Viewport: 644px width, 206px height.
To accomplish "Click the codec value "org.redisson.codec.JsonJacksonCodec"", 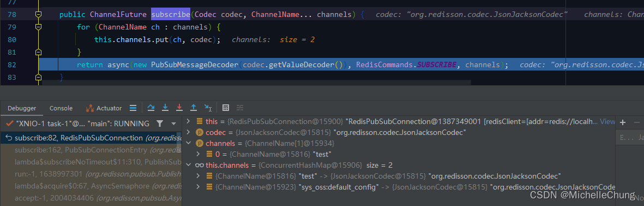I will 400,132.
